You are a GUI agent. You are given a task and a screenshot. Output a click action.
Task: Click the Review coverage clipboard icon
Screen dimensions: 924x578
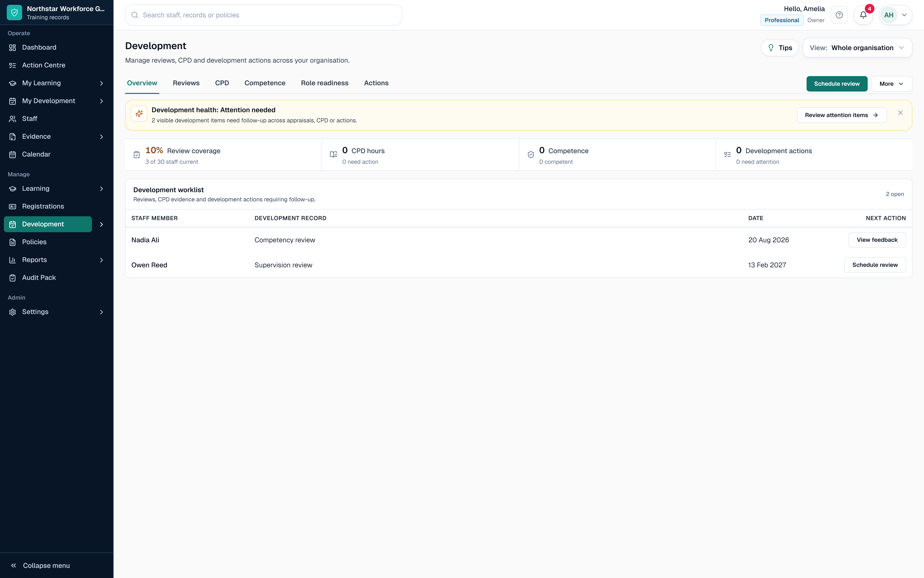point(137,155)
